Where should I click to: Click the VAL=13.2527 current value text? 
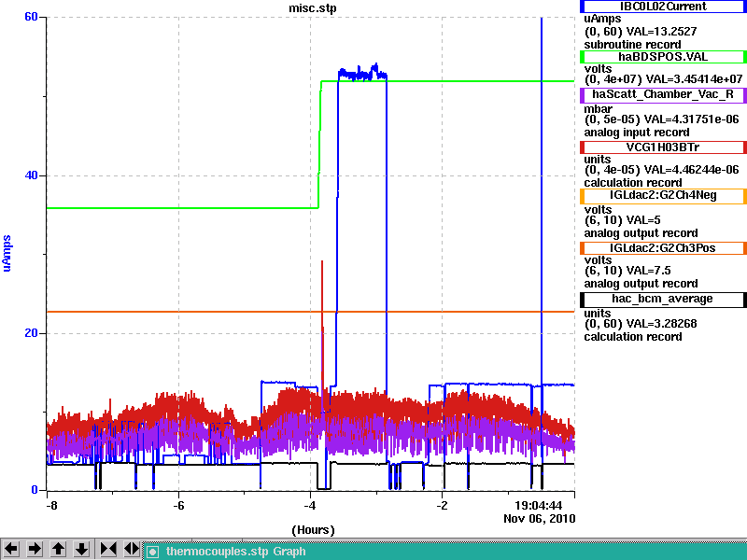661,32
